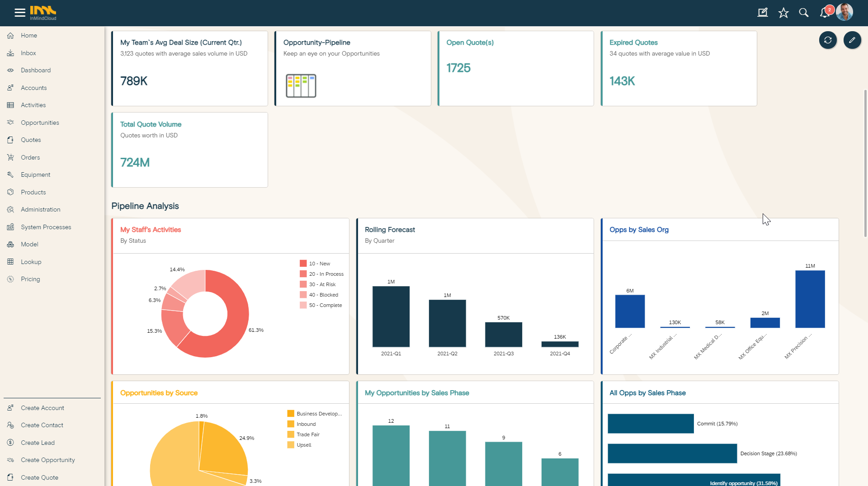Open the user profile avatar

844,12
